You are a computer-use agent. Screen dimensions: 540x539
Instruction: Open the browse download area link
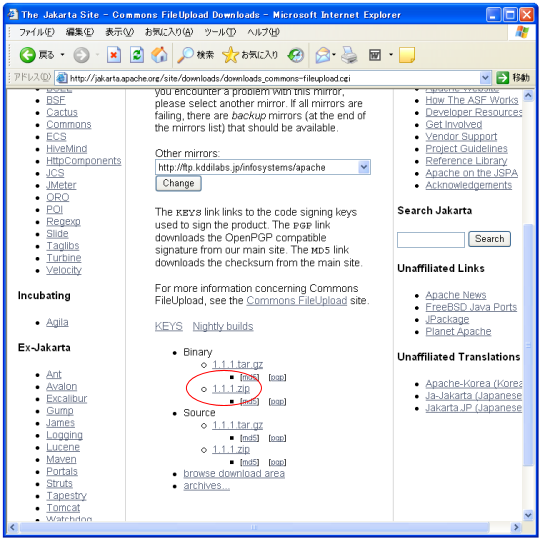(234, 474)
